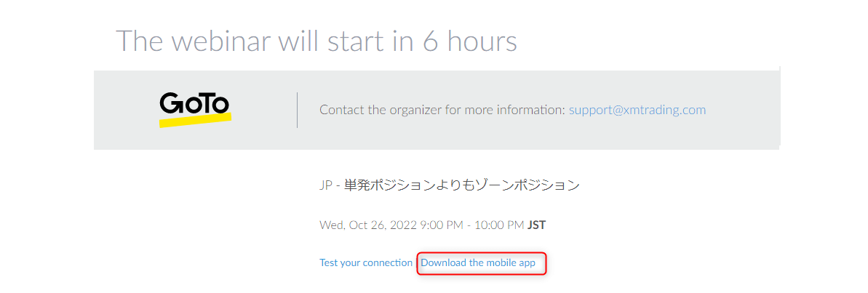
Task: Click the words mobile app in the download link
Action: [511, 262]
